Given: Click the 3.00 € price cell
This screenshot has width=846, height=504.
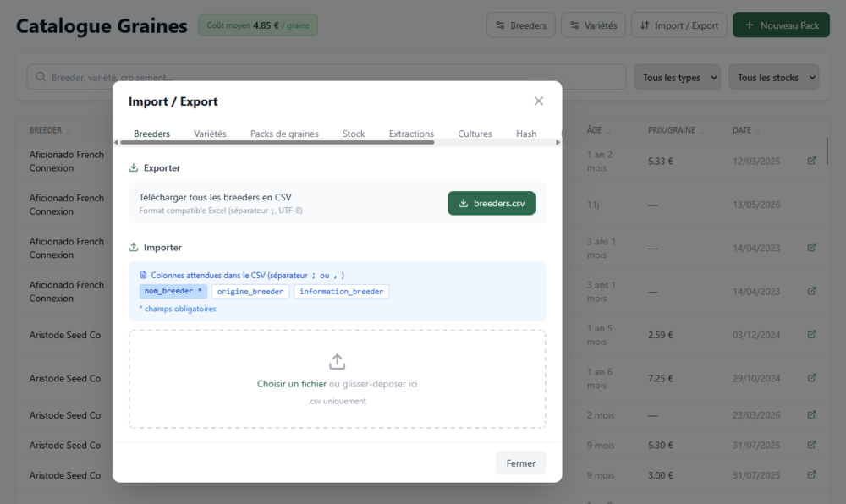Looking at the screenshot, I should click(x=661, y=475).
